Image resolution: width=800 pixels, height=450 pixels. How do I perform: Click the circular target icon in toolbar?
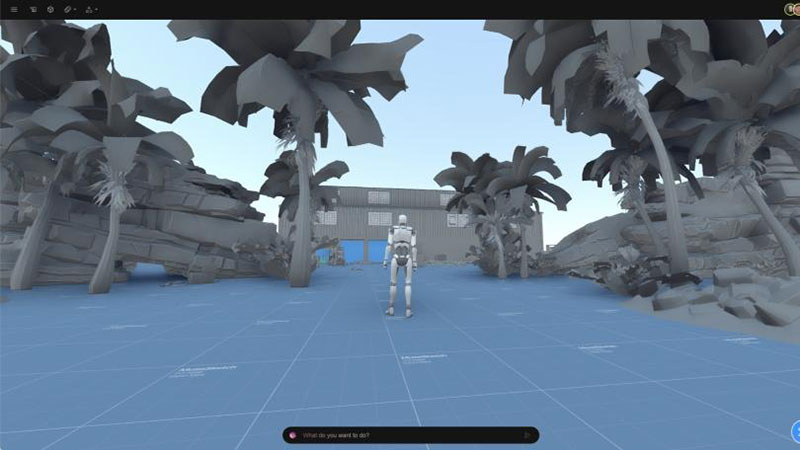[51, 9]
